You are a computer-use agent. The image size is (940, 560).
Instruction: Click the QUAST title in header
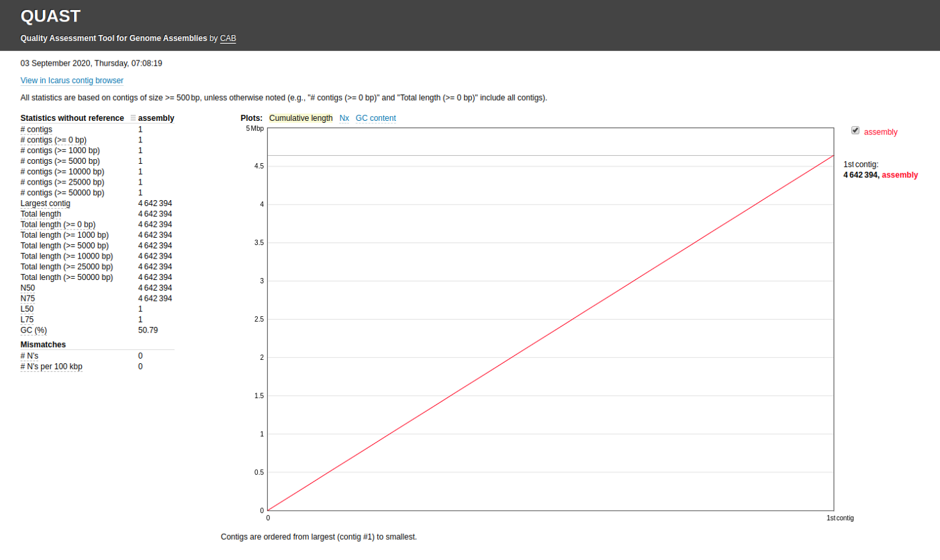click(x=50, y=17)
